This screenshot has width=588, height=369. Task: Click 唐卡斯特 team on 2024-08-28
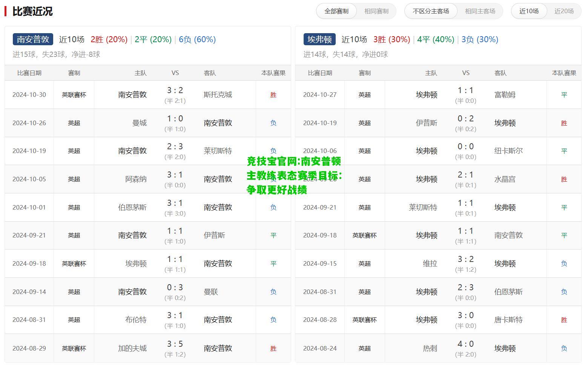(x=508, y=320)
